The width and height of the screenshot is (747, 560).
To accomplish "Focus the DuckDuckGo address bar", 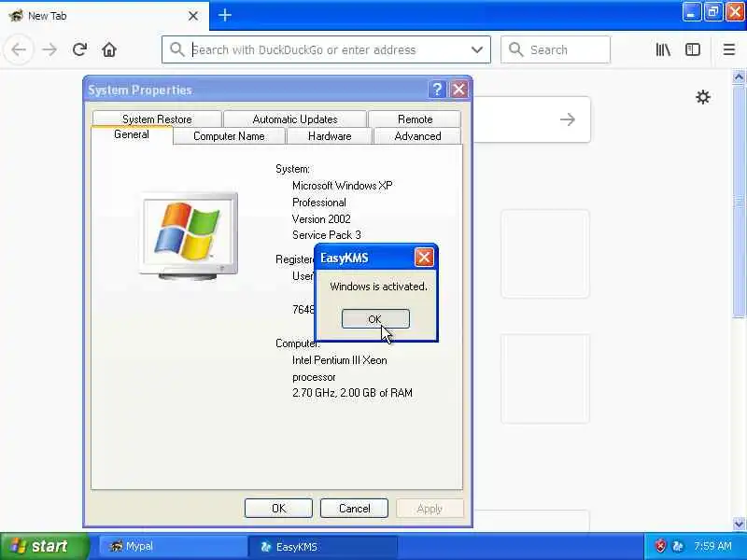I will pyautogui.click(x=326, y=49).
